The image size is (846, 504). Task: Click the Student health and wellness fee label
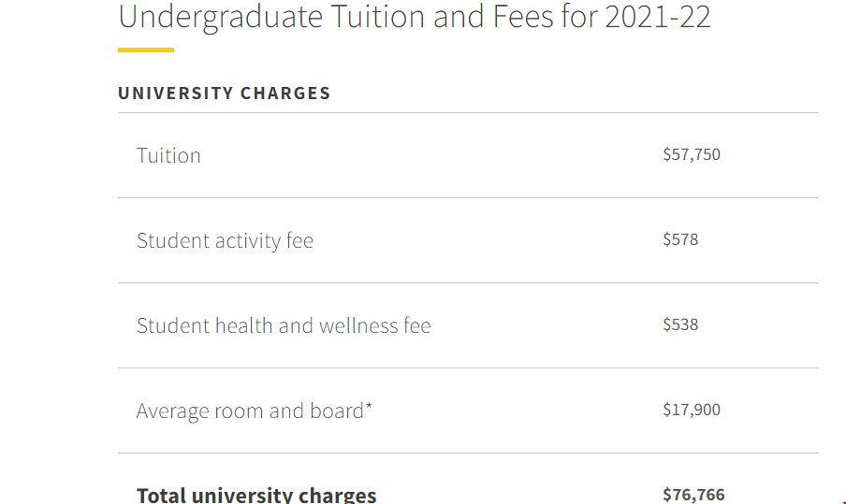click(284, 325)
